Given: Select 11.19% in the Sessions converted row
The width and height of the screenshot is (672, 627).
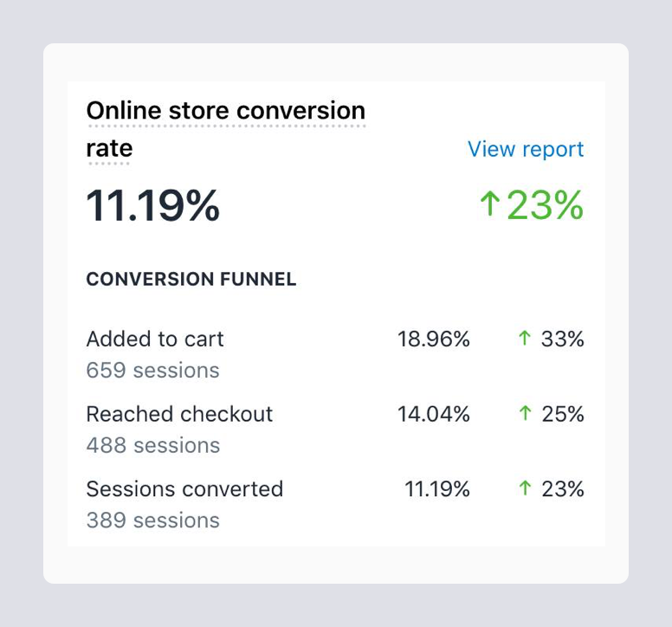Looking at the screenshot, I should 436,489.
